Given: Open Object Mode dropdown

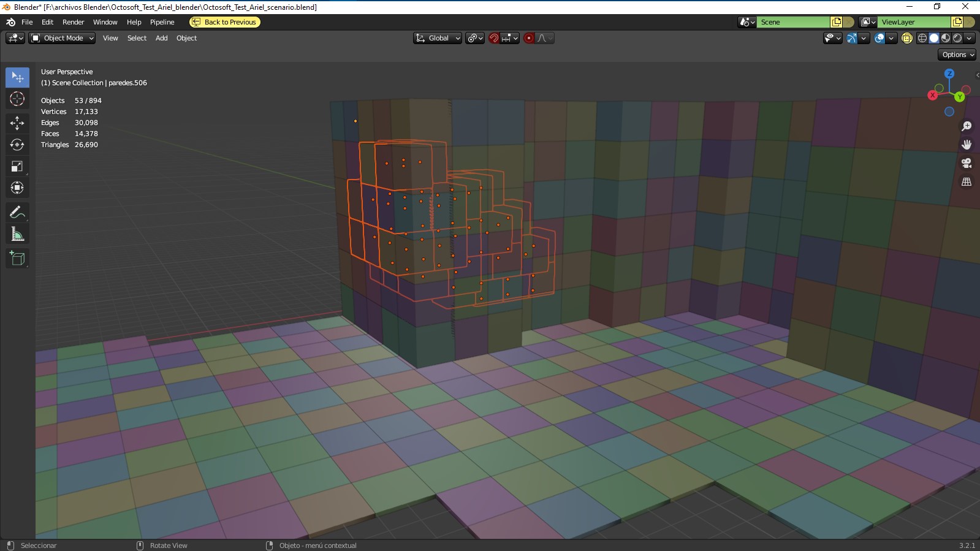Looking at the screenshot, I should 62,38.
